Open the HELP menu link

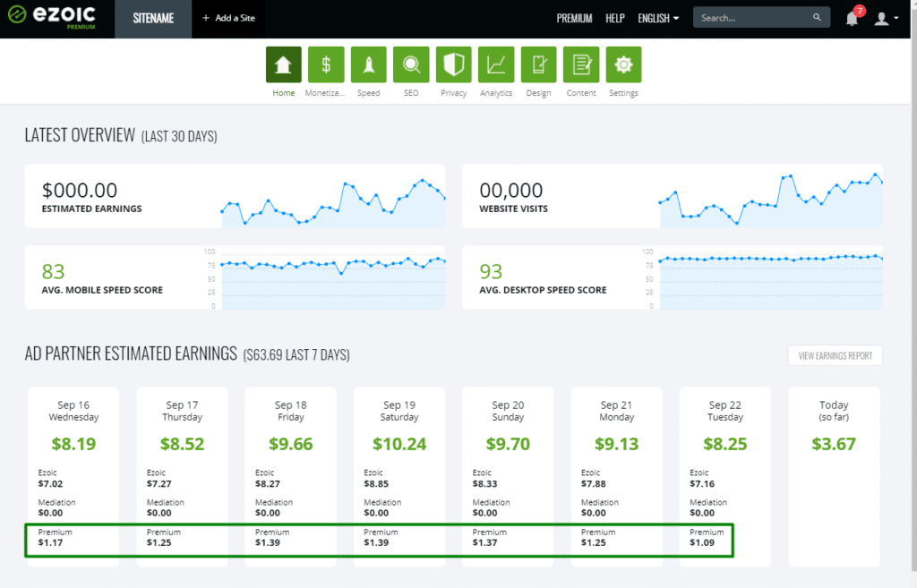615,18
